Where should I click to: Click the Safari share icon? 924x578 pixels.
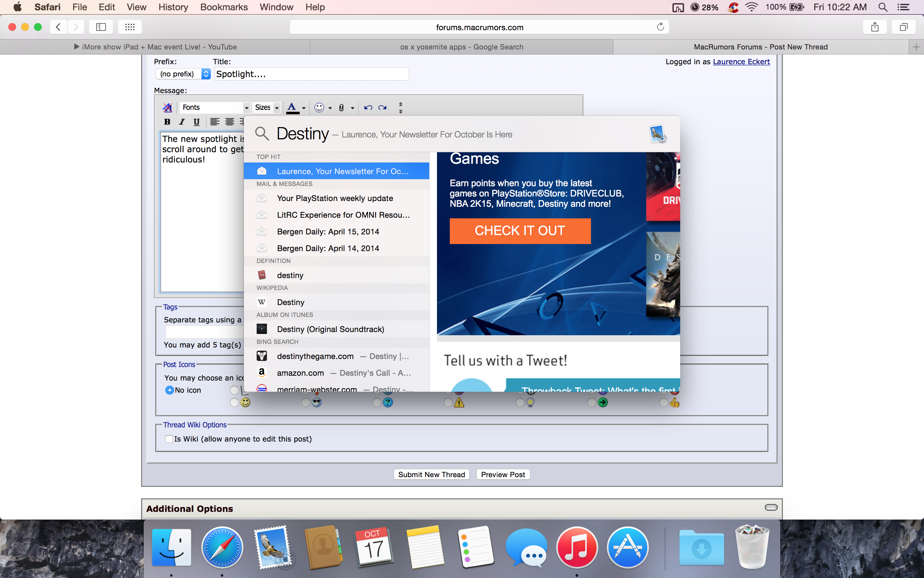click(875, 27)
